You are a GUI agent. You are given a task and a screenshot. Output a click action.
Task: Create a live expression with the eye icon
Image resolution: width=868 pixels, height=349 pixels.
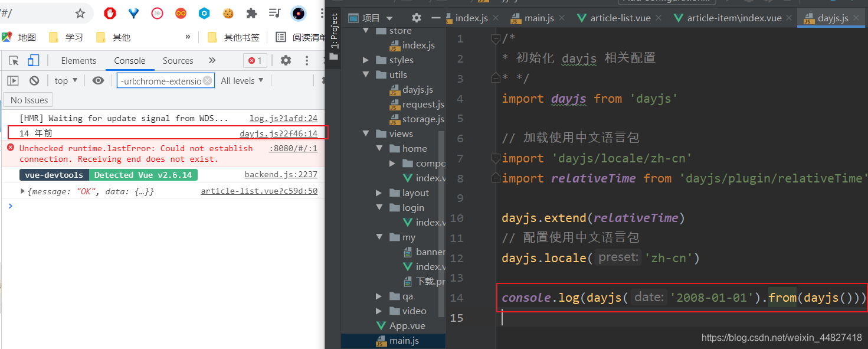98,81
